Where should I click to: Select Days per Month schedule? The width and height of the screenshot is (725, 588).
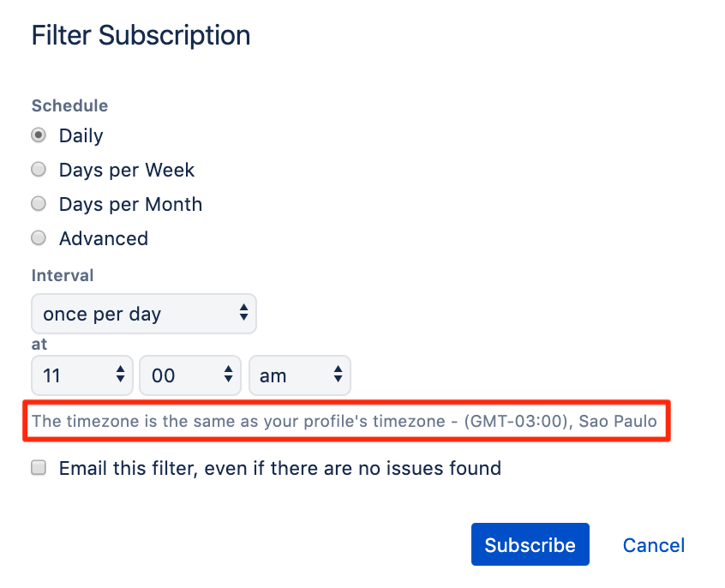(x=39, y=203)
